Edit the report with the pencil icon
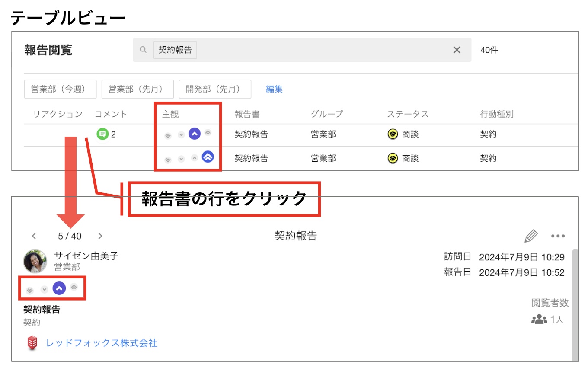The image size is (588, 371). point(531,236)
